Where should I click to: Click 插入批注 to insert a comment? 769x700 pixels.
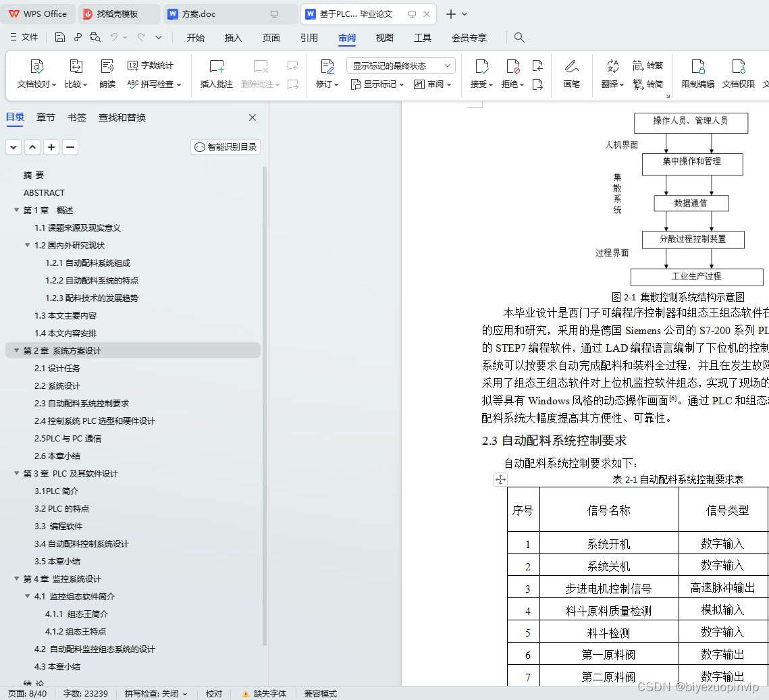tap(216, 74)
